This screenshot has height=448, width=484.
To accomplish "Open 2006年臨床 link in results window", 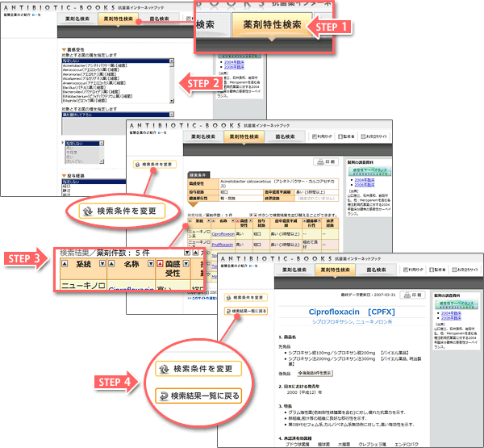I will [x=365, y=185].
